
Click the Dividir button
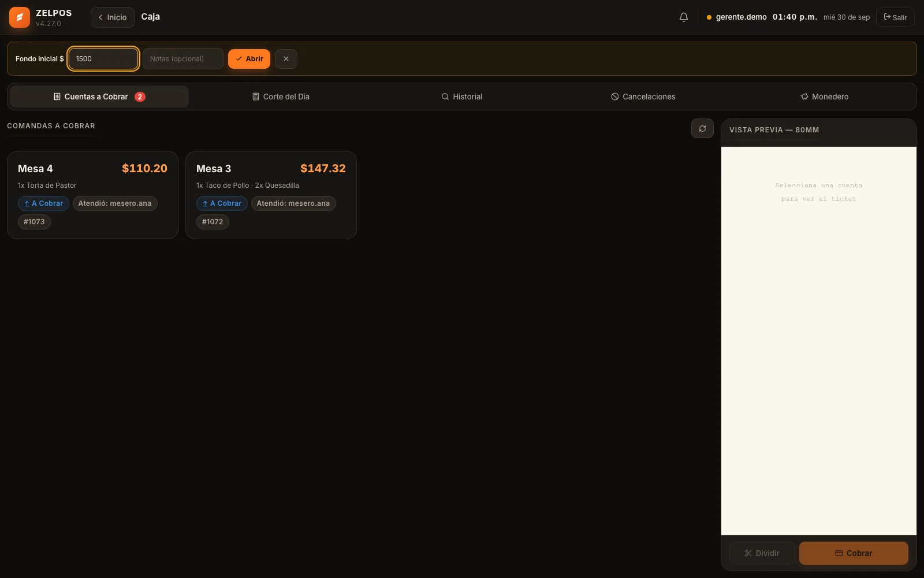(x=762, y=553)
